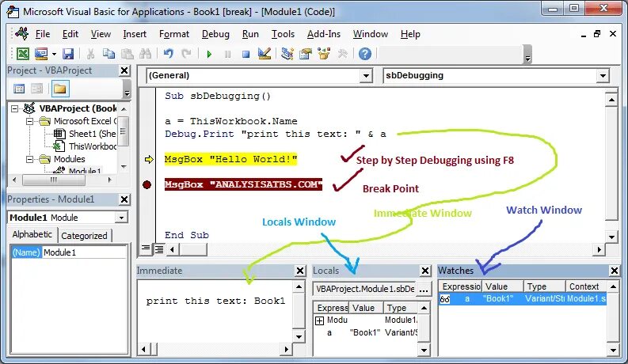Toggle Design Mode ruler icon
This screenshot has width=628, height=364.
tap(265, 54)
